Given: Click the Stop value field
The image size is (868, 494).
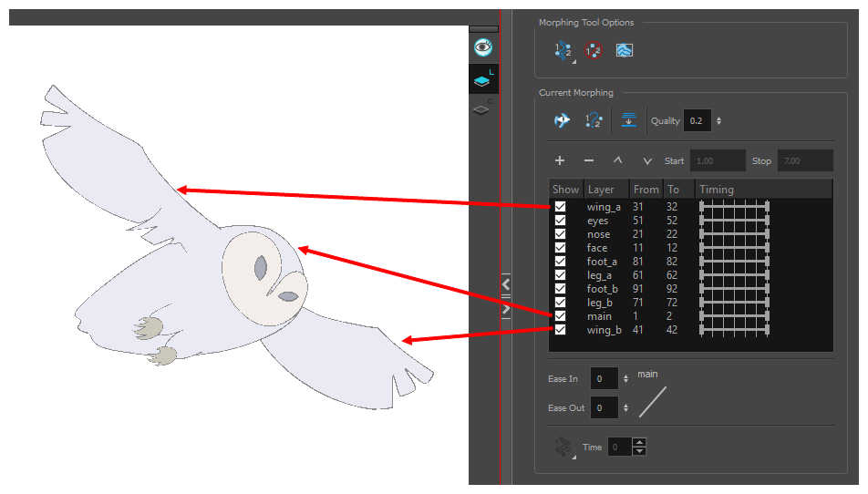Looking at the screenshot, I should pos(805,161).
